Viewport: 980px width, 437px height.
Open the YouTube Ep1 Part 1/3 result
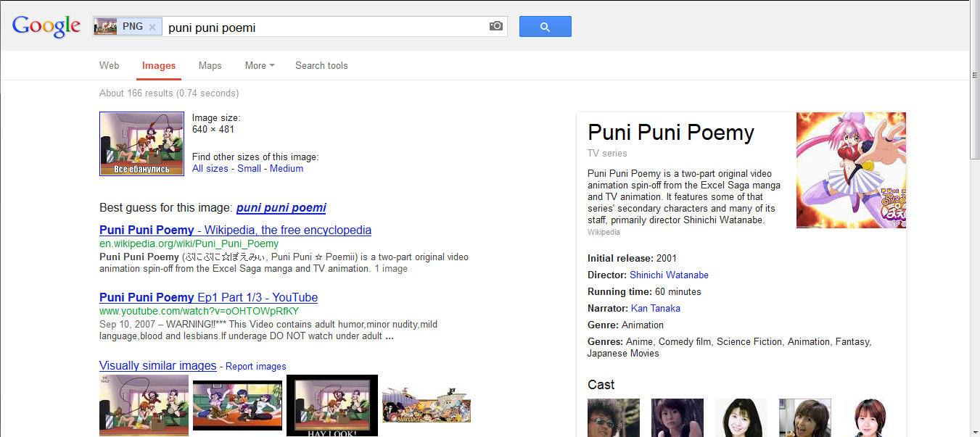(x=208, y=297)
